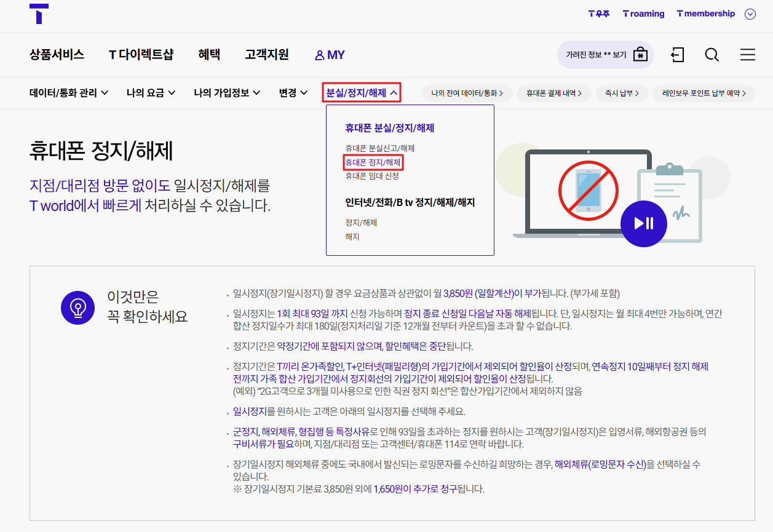
Task: Select 휴대폰 분실신고/해제 in the dropdown
Action: [x=379, y=148]
